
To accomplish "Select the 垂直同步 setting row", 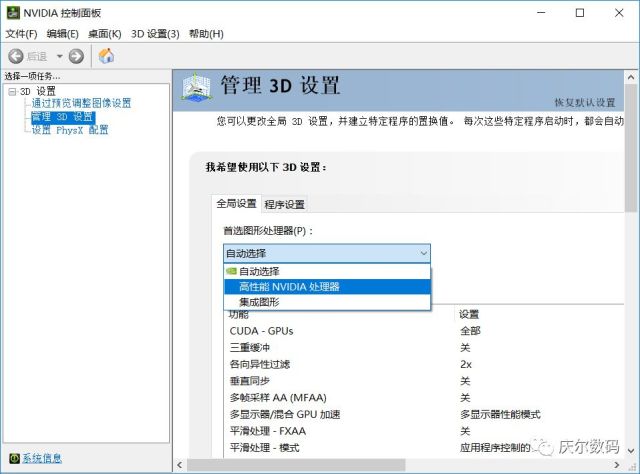I will 424,381.
